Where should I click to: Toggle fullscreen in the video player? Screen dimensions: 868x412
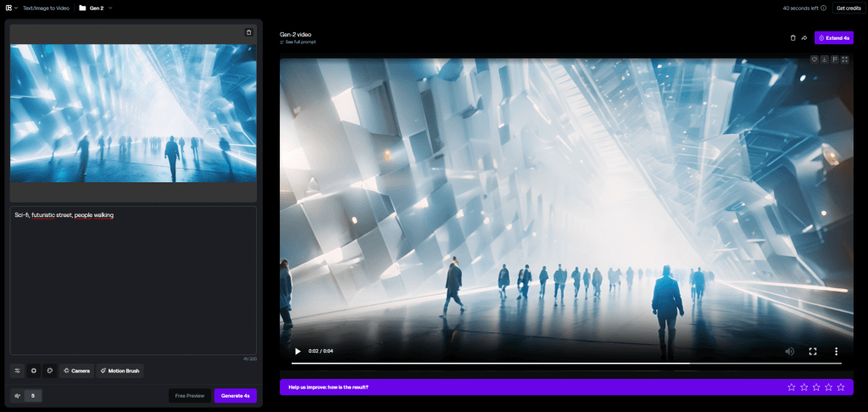[x=812, y=351]
